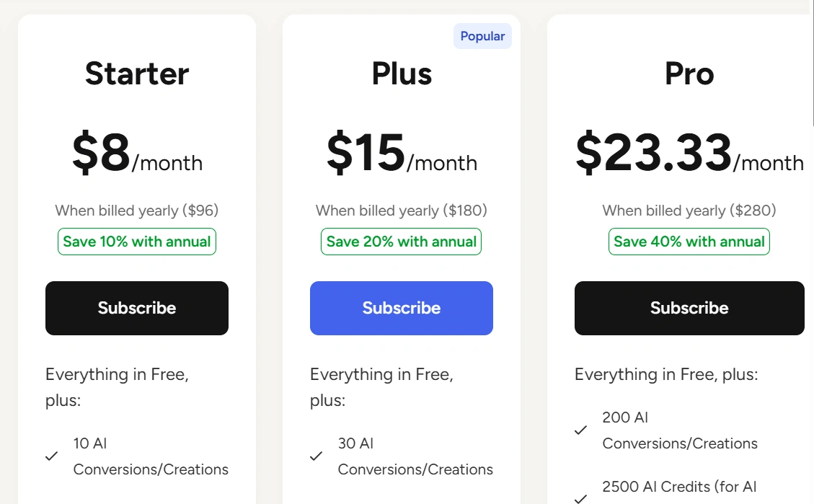
Task: Click the $15/month price
Action: click(x=402, y=154)
